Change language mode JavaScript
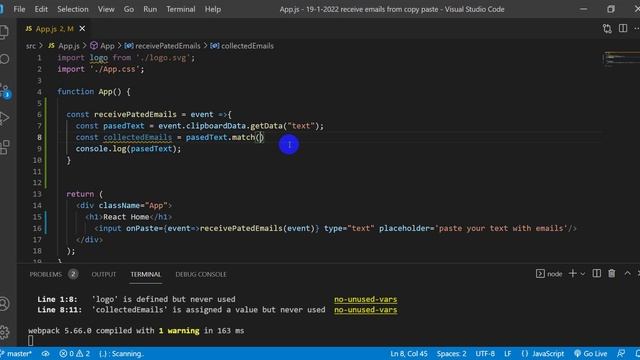The width and height of the screenshot is (640, 360). (x=543, y=354)
